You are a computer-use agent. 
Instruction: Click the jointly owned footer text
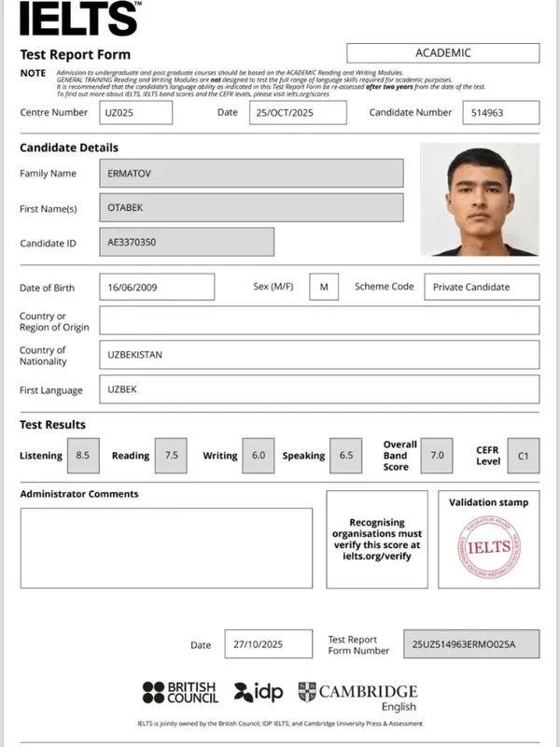point(280,723)
